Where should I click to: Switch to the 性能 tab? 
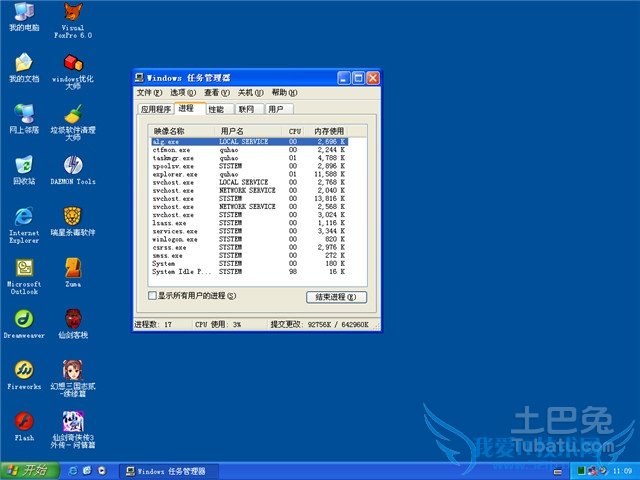(x=216, y=109)
